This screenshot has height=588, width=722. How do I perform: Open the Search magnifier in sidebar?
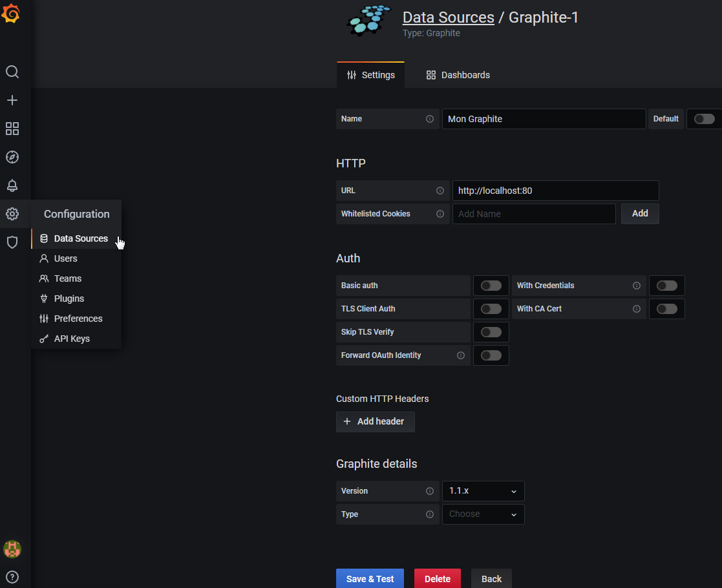(12, 72)
